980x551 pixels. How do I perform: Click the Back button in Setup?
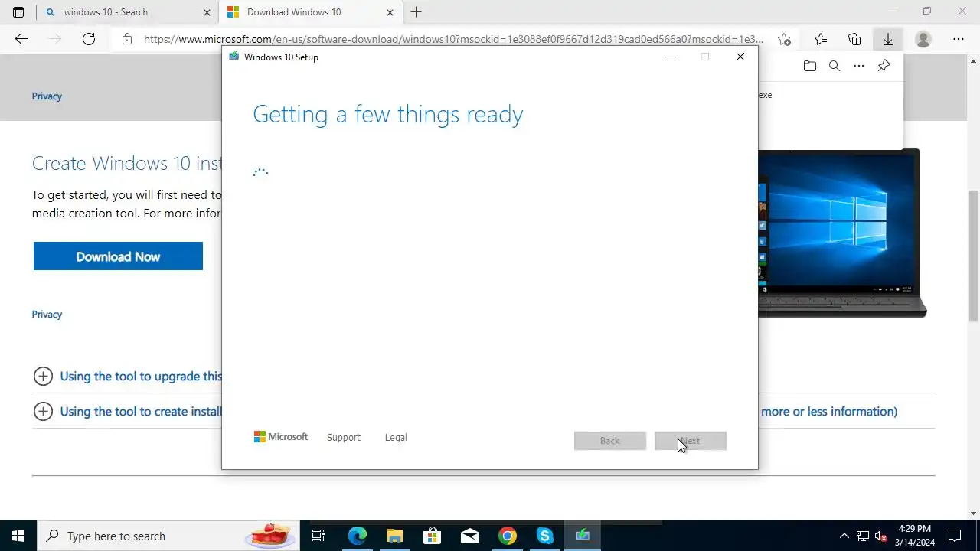[x=610, y=441]
